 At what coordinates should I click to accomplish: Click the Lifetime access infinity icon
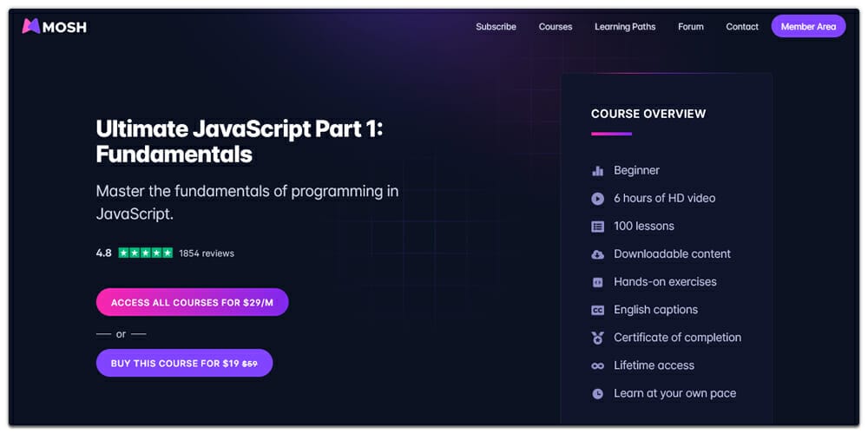(597, 366)
